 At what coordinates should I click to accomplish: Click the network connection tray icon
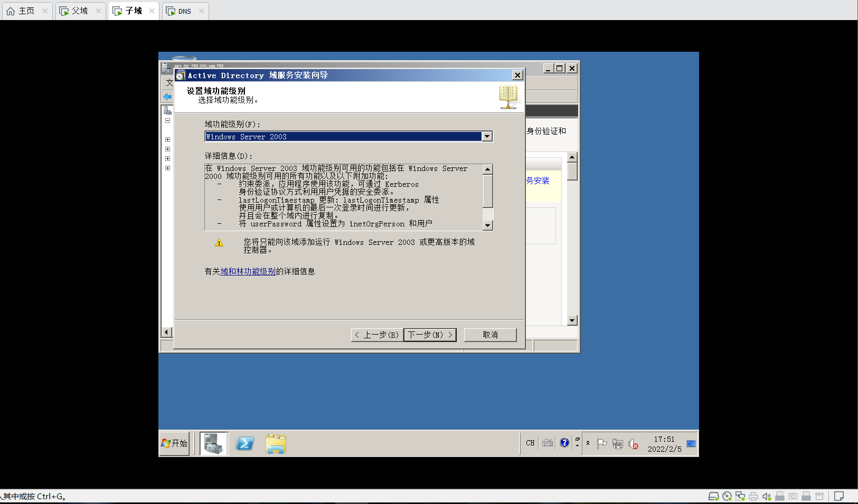tap(618, 444)
